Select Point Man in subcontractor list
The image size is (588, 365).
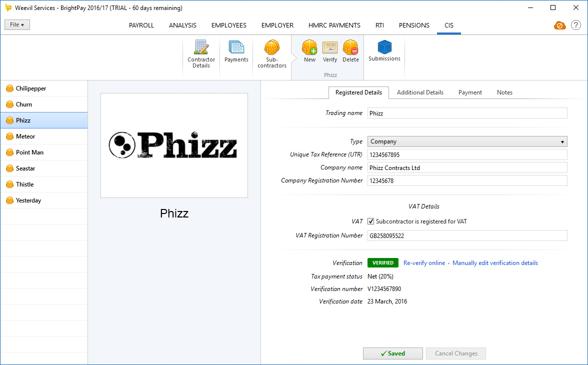pos(44,152)
